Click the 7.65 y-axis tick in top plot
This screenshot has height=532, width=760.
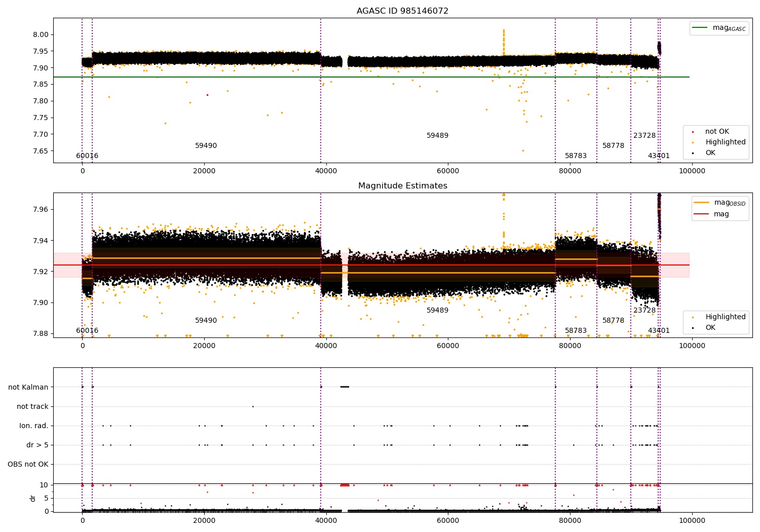click(41, 151)
